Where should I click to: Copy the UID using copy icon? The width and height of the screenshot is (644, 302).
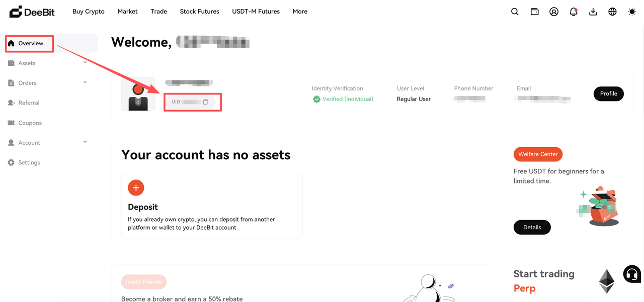(x=206, y=102)
